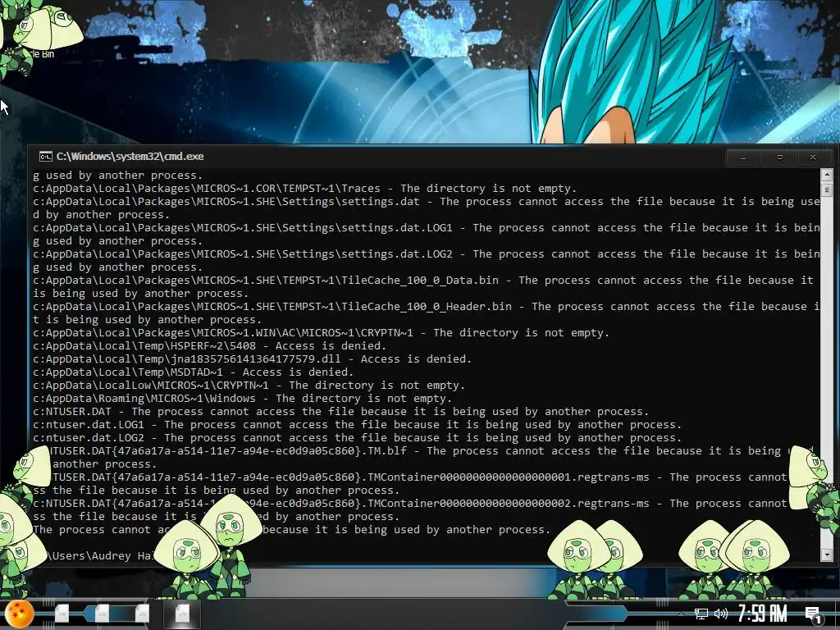Click the c:ntuser.dat.LOG1 line
Image resolution: width=840 pixels, height=630 pixels.
tap(358, 425)
